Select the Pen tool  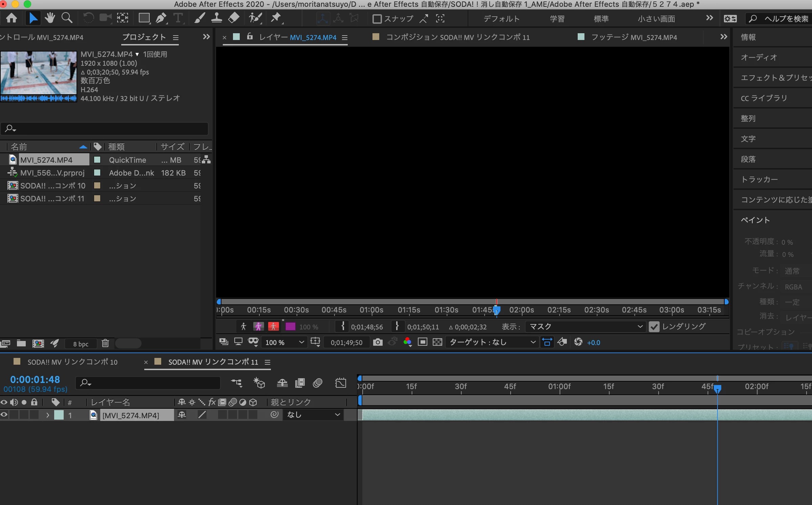tap(161, 18)
